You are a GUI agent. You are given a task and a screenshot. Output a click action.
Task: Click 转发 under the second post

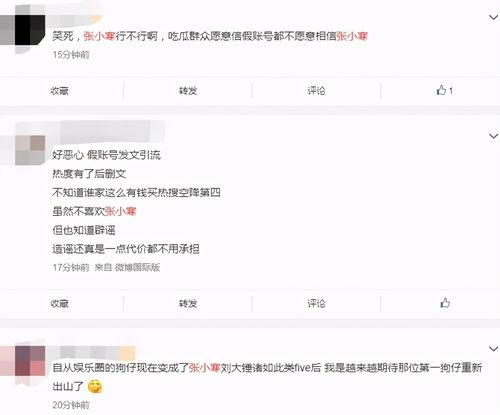(x=188, y=303)
